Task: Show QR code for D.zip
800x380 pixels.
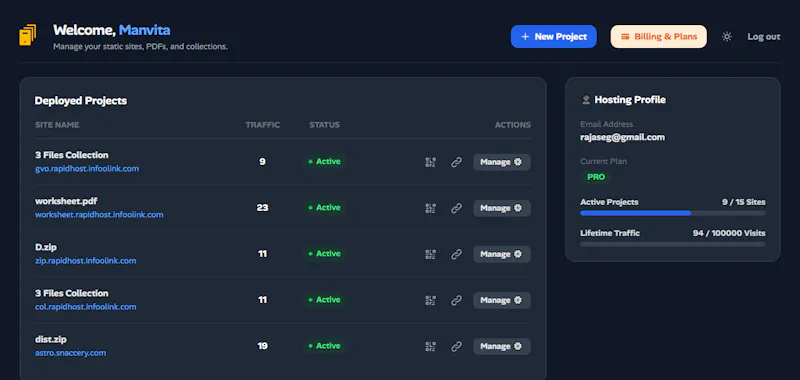Action: click(x=431, y=254)
